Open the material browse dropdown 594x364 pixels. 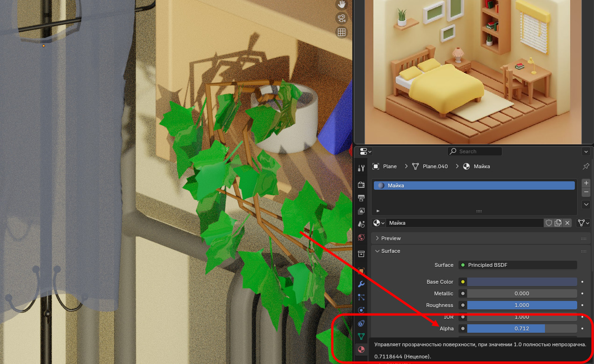tap(379, 223)
